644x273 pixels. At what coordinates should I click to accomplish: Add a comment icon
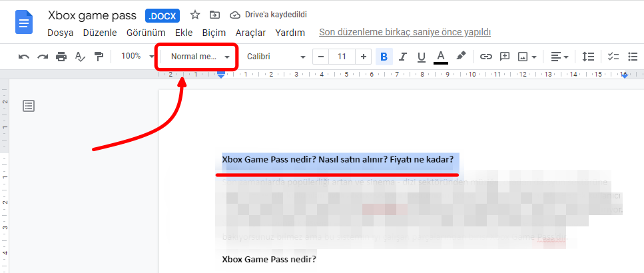pyautogui.click(x=505, y=57)
